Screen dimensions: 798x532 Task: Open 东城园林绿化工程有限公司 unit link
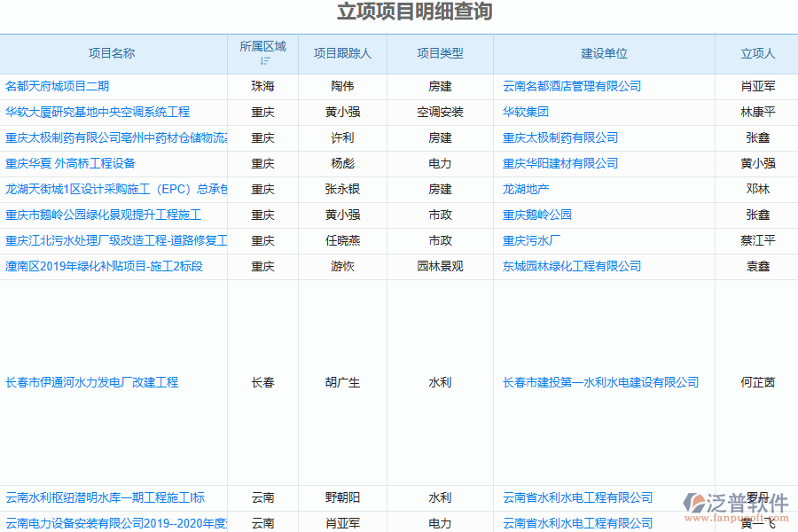click(x=572, y=267)
